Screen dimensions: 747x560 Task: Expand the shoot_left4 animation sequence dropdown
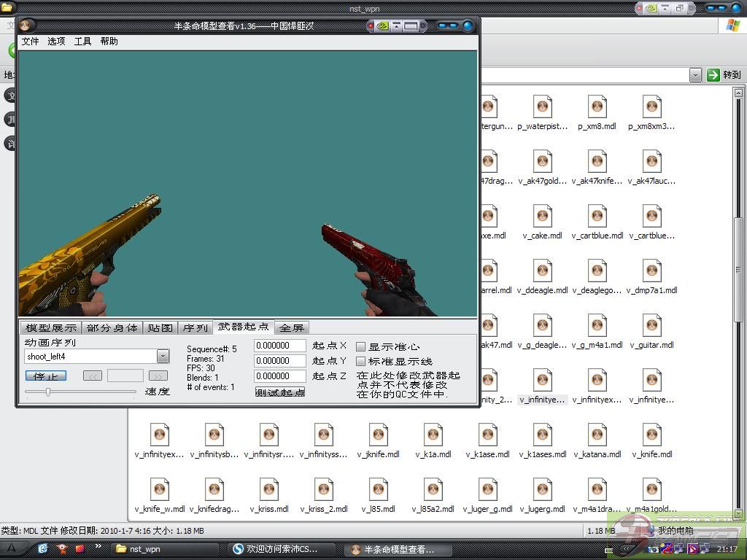(x=163, y=357)
